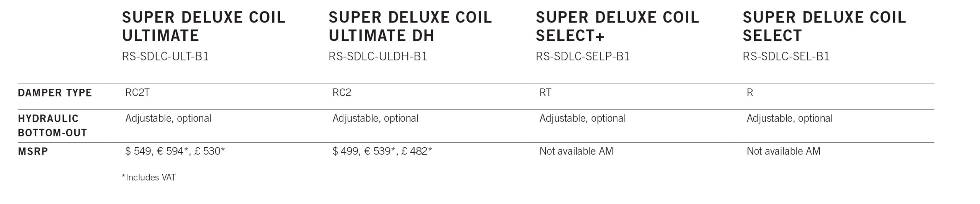The height and width of the screenshot is (204, 980).
Task: Click the RT damper type value
Action: 545,93
